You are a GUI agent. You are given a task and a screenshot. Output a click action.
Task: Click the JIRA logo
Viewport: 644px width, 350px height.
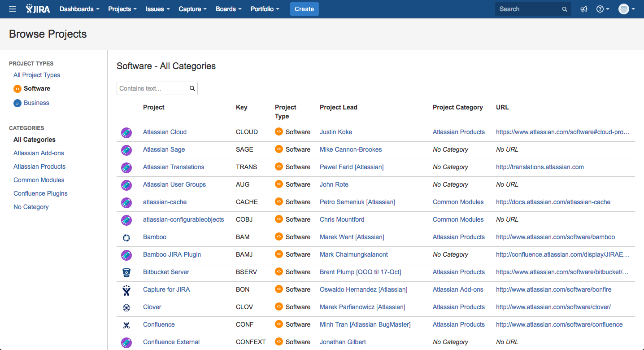[38, 9]
